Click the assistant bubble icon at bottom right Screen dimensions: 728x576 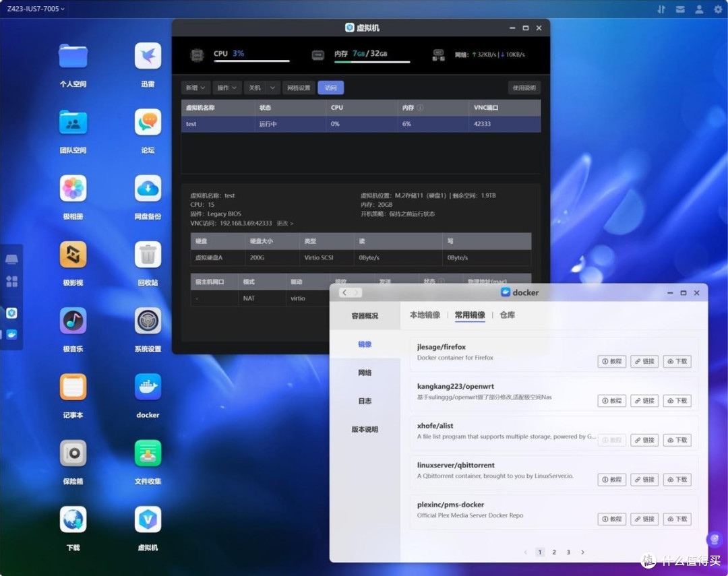tap(714, 540)
